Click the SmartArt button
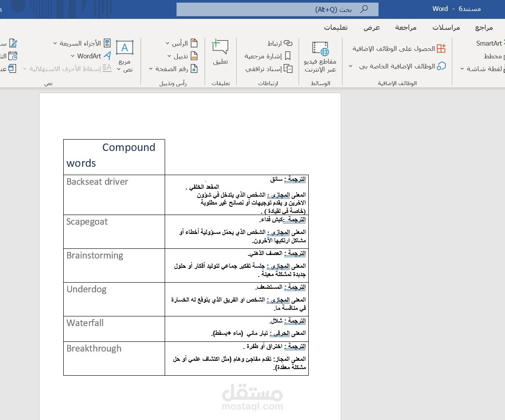This screenshot has height=420, width=505. point(490,43)
